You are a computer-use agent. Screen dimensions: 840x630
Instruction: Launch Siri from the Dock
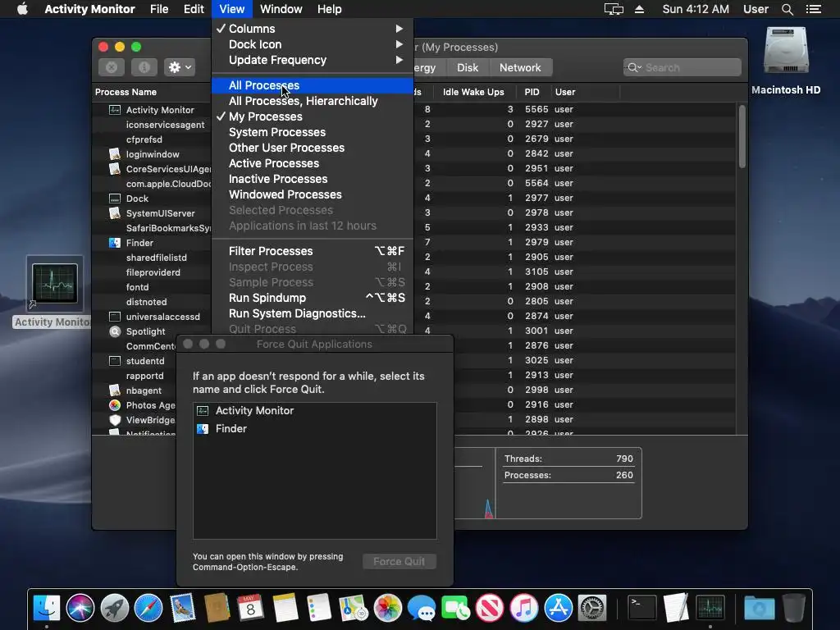point(80,608)
